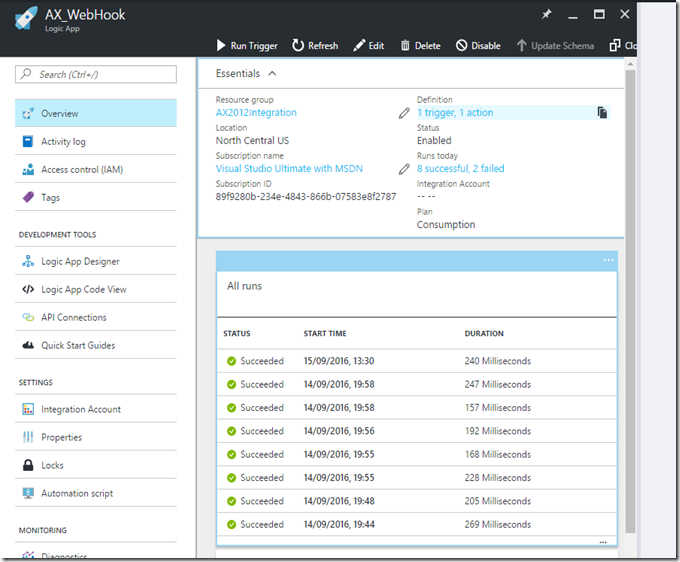Image resolution: width=680 pixels, height=562 pixels.
Task: Open the '8 successful, 2 failed' runs link
Action: click(460, 169)
